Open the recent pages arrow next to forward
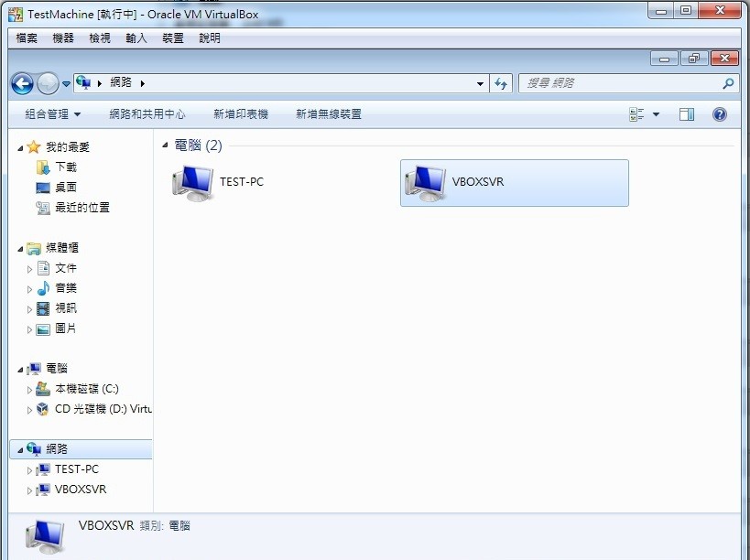 67,84
